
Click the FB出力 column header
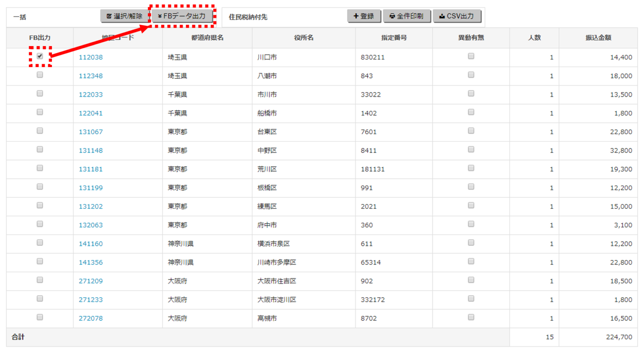tap(39, 37)
